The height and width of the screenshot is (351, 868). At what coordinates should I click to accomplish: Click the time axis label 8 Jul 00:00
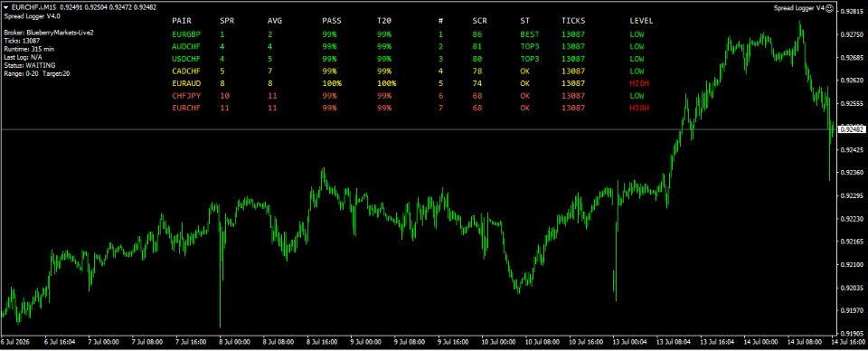[x=236, y=342]
